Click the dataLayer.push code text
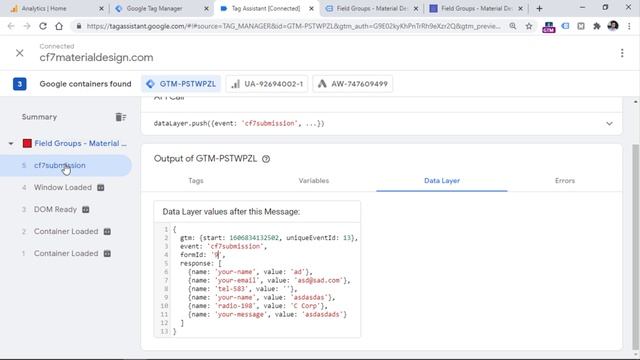The image size is (640, 360). tap(239, 123)
